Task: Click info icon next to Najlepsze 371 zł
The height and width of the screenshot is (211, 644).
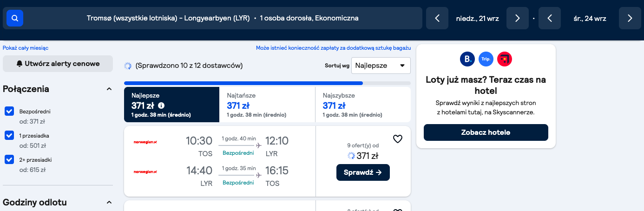Action: (x=161, y=105)
